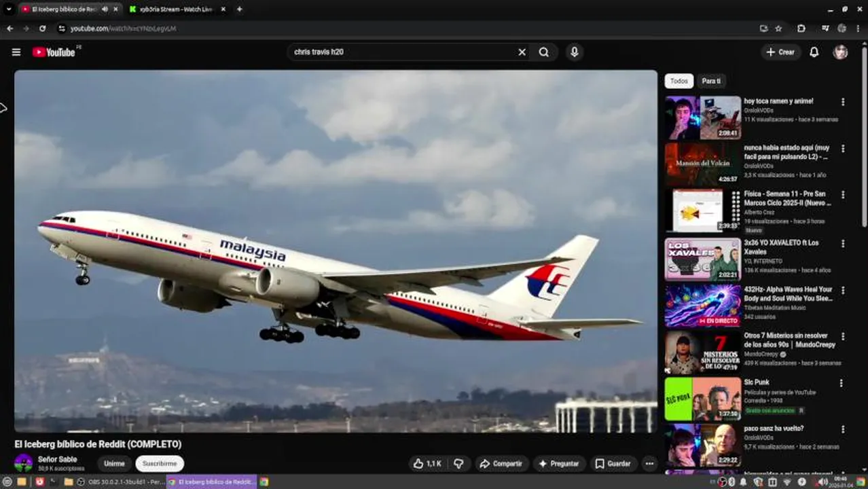
Task: Start voice search with the microphone icon
Action: [x=575, y=52]
